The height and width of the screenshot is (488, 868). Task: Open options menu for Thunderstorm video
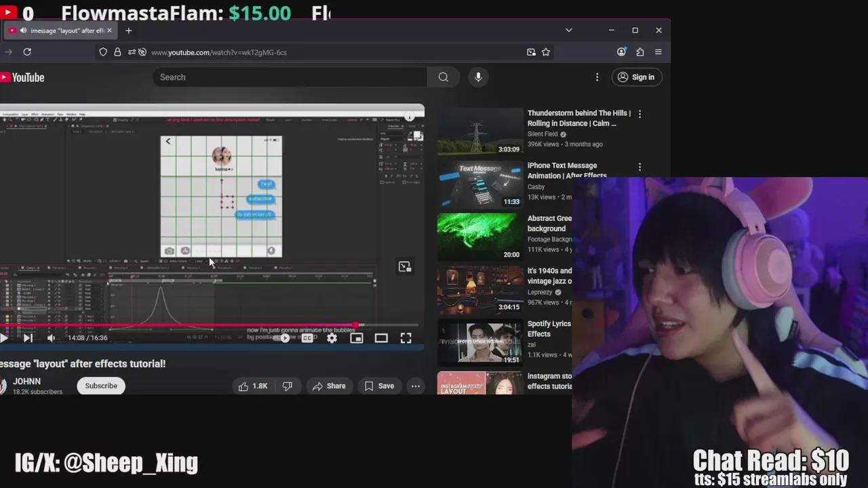coord(639,114)
